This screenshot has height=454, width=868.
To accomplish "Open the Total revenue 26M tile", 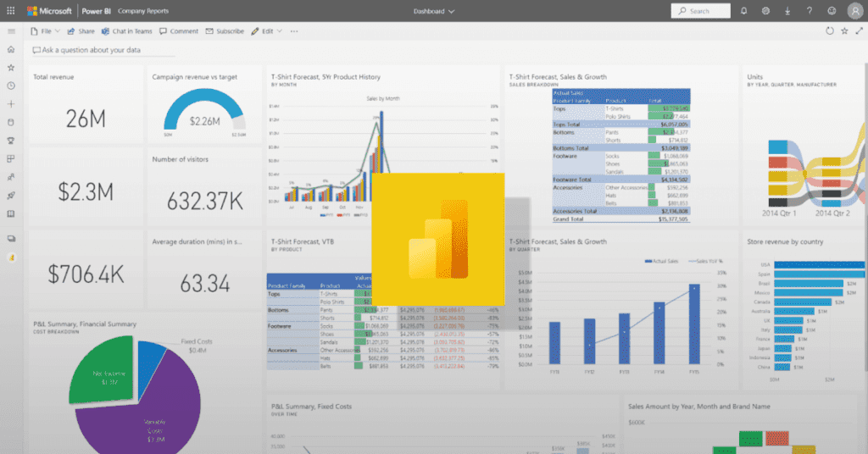I will coord(86,104).
